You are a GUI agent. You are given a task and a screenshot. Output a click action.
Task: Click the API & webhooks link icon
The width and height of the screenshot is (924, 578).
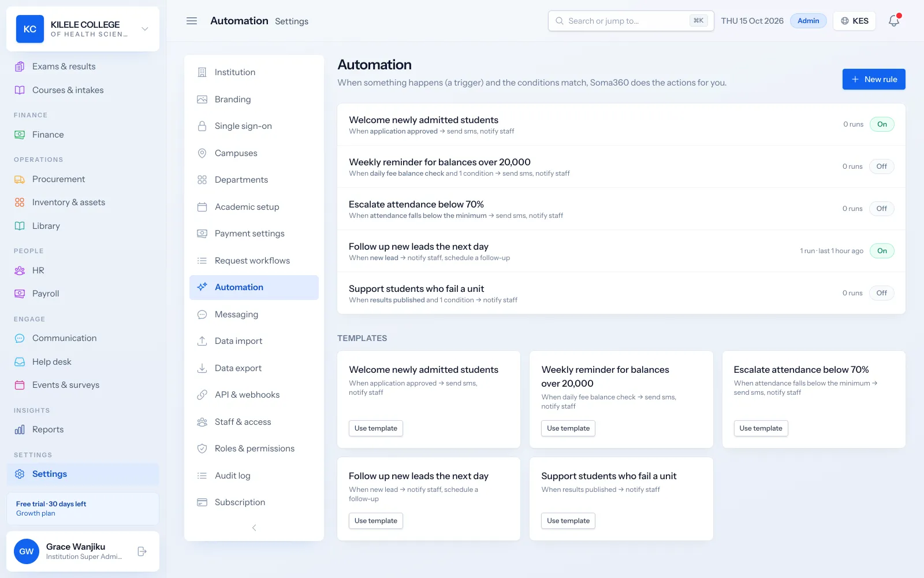point(202,395)
